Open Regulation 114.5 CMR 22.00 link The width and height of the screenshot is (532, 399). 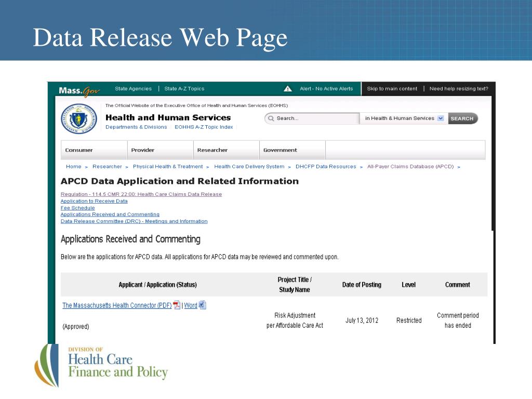tap(141, 194)
